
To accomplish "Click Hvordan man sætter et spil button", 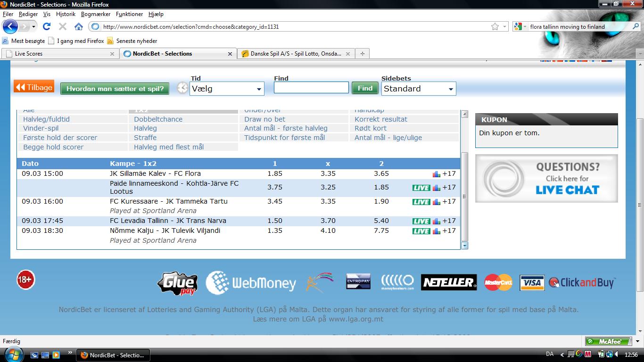I will 115,89.
